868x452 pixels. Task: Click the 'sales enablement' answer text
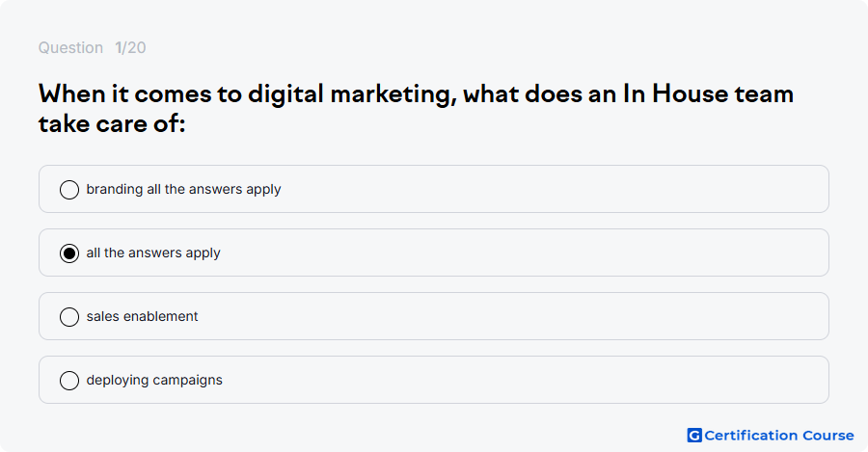143,316
